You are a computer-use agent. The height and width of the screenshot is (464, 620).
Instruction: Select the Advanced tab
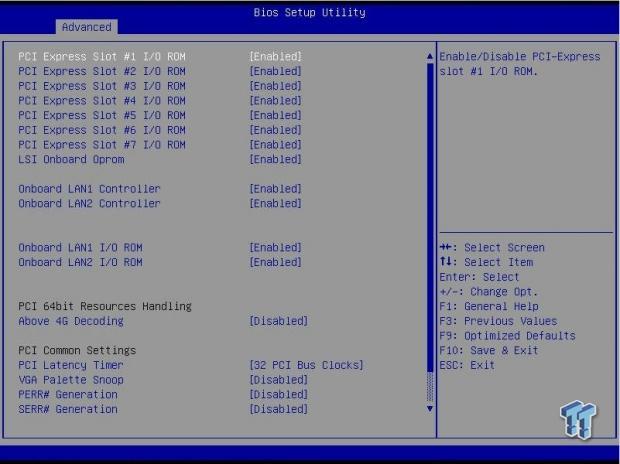pos(87,27)
